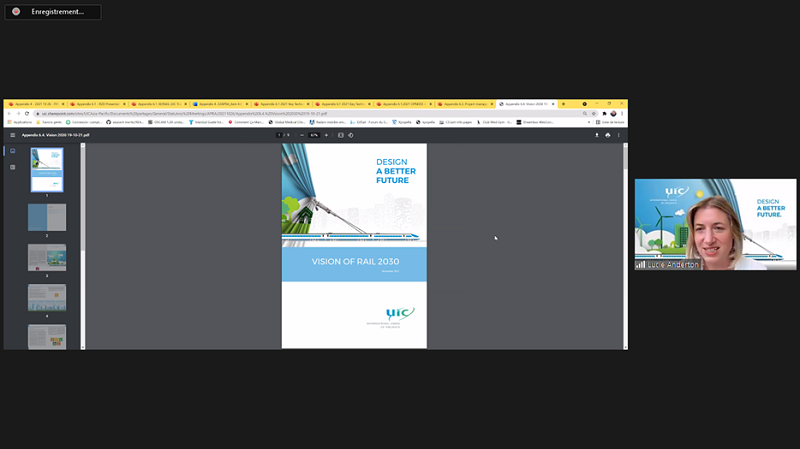Screen dimensions: 800x449
Task: Switch to the Appendix 4 - 2021 10-26 tab
Action: click(x=36, y=104)
